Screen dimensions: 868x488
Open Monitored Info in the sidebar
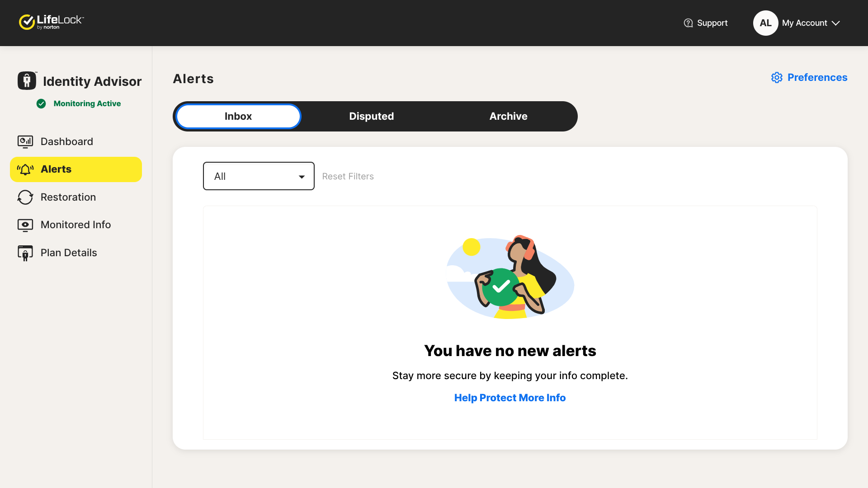[76, 225]
